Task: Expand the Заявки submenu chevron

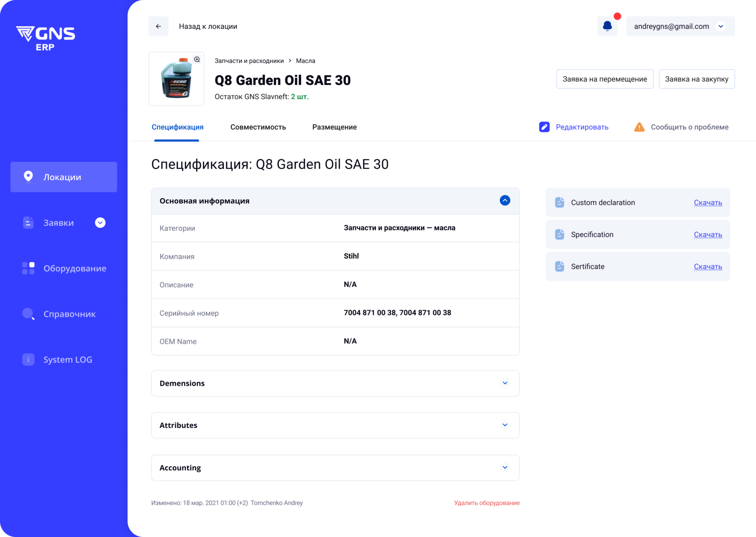Action: click(x=100, y=223)
